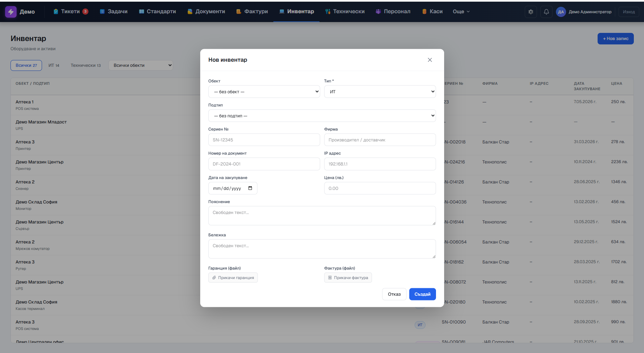
Task: Click the Отказ button
Action: pos(394,294)
